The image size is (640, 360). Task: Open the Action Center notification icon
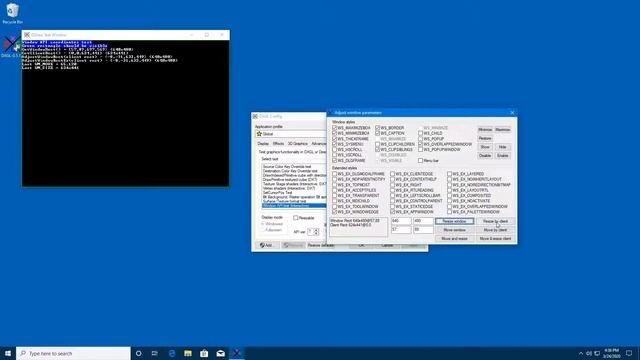coord(629,353)
